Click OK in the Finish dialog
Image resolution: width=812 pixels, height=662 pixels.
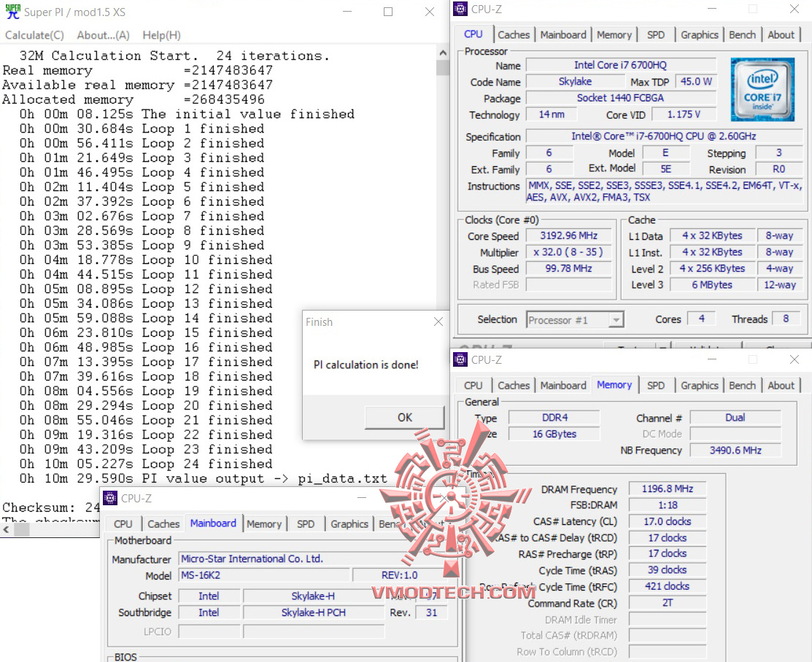[404, 417]
